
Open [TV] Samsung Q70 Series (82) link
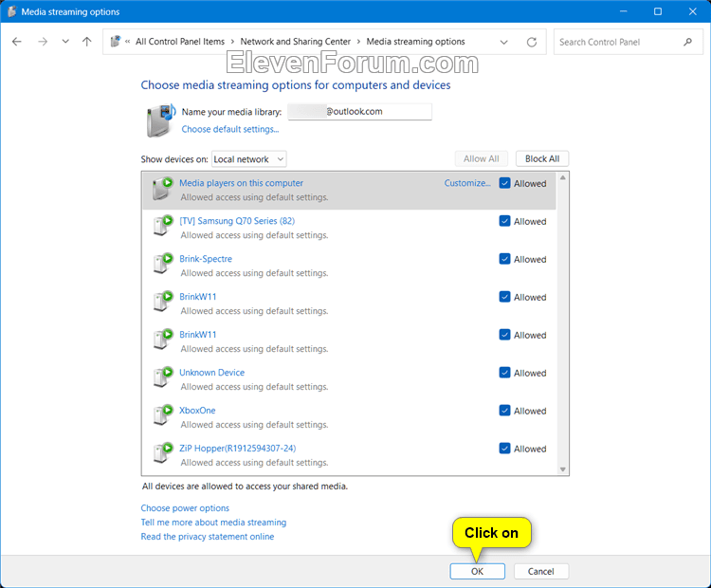(237, 221)
